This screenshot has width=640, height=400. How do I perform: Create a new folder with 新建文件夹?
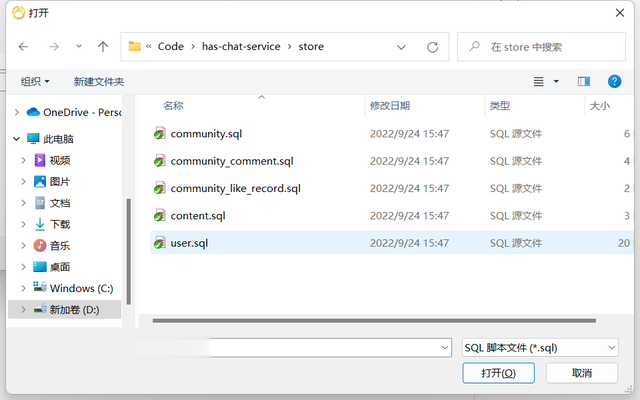[x=99, y=82]
